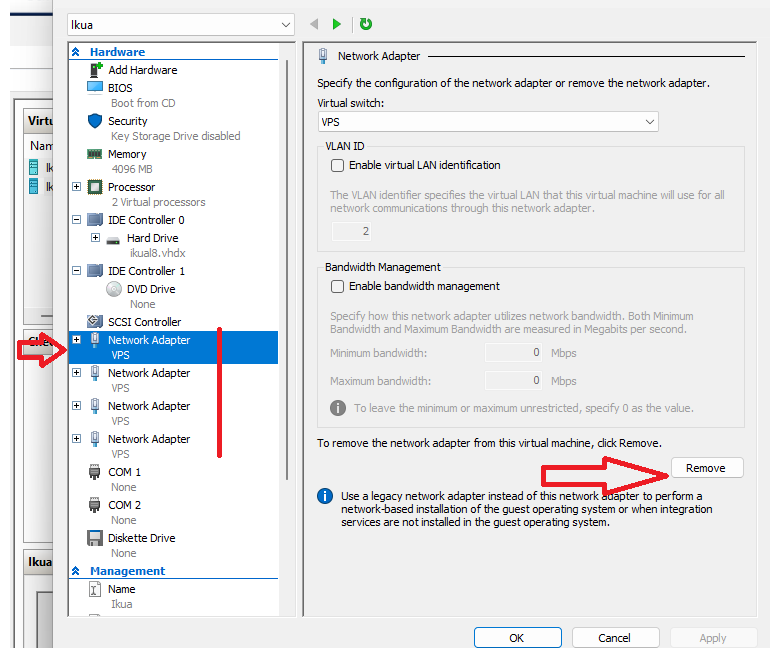Screen dimensions: 770x648
Task: Click the Maximum bandwidth input field
Action: pos(513,380)
